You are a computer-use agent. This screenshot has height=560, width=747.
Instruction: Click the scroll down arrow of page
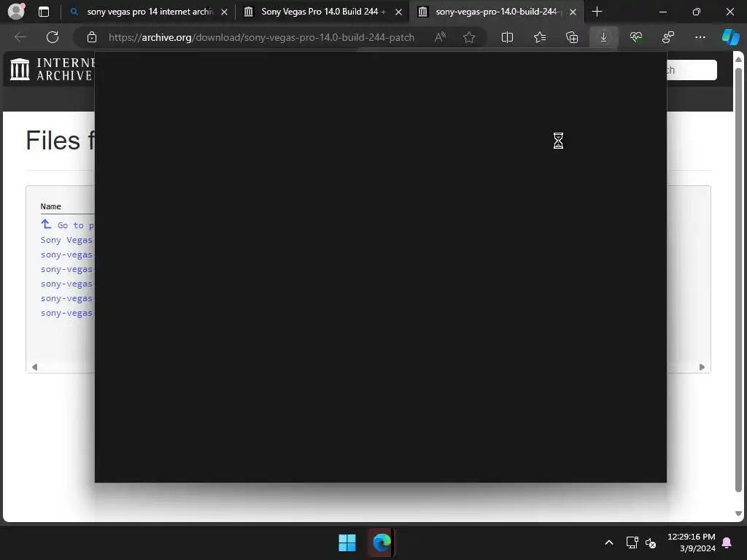coord(738,513)
